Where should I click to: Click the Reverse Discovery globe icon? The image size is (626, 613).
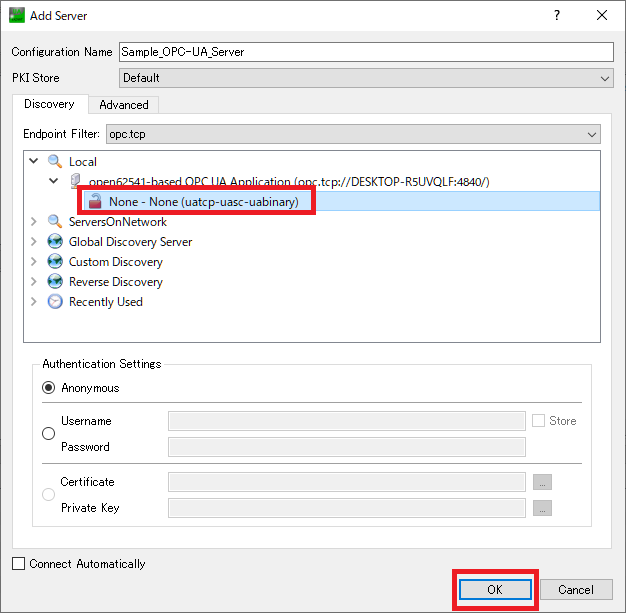[x=55, y=282]
